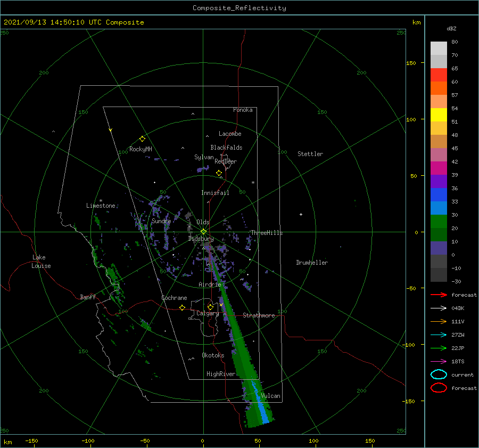This screenshot has width=479, height=448.
Task: Click the Vulcan city label
Action: [270, 396]
